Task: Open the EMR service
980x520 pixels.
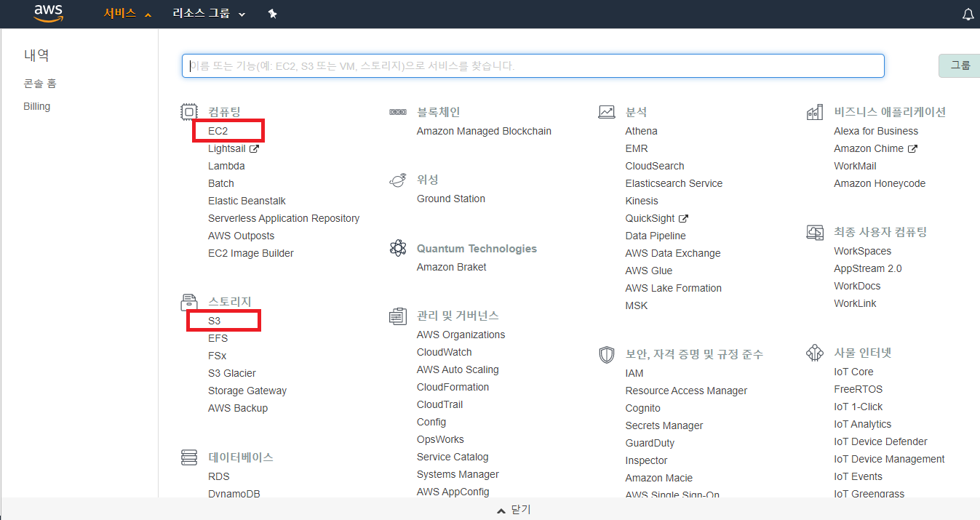Action: coord(637,148)
